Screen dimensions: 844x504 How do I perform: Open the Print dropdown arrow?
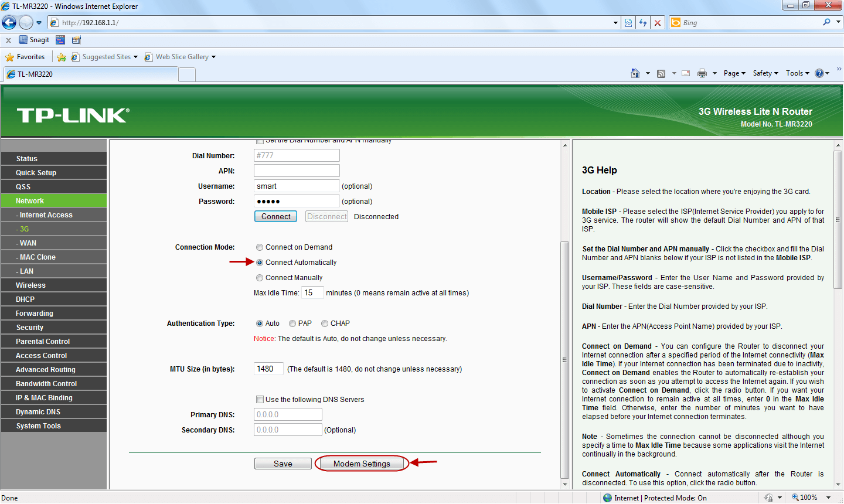tap(714, 73)
